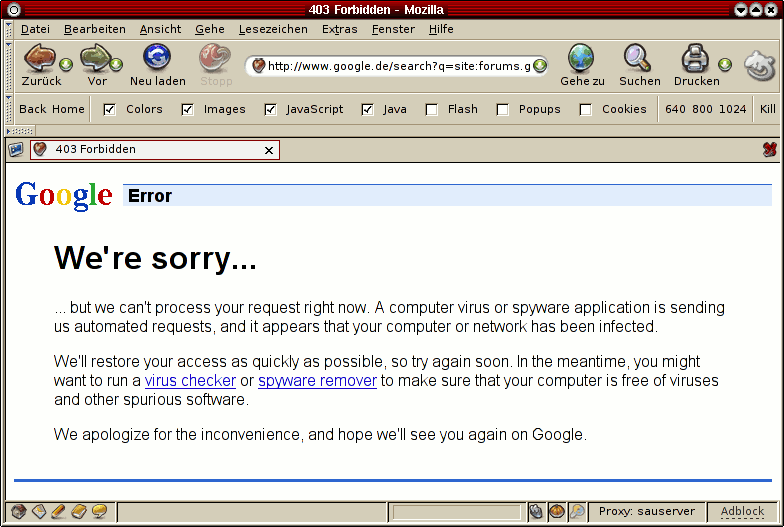Click the window menu icon in title bar
Viewport: 784px width, 527px height.
click(14, 10)
